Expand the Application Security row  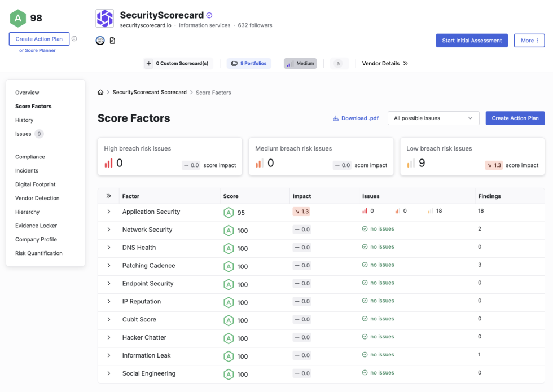click(x=109, y=212)
